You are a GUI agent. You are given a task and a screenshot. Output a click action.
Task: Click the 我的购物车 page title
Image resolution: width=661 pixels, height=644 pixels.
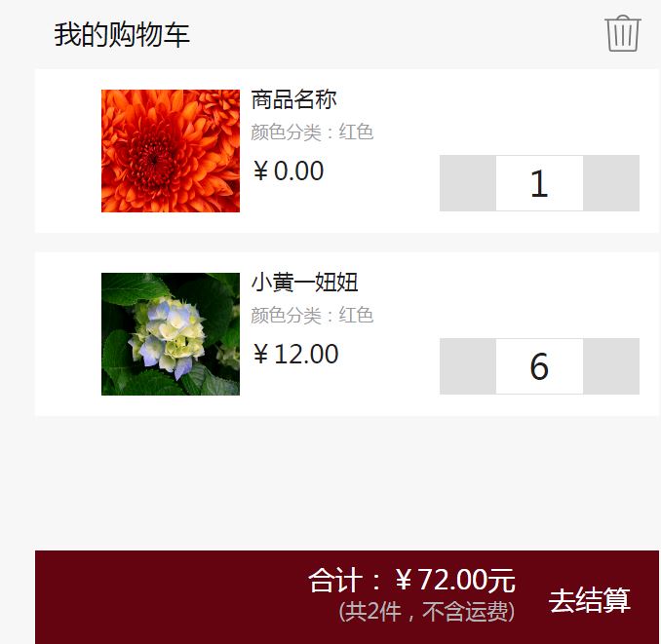coord(122,34)
